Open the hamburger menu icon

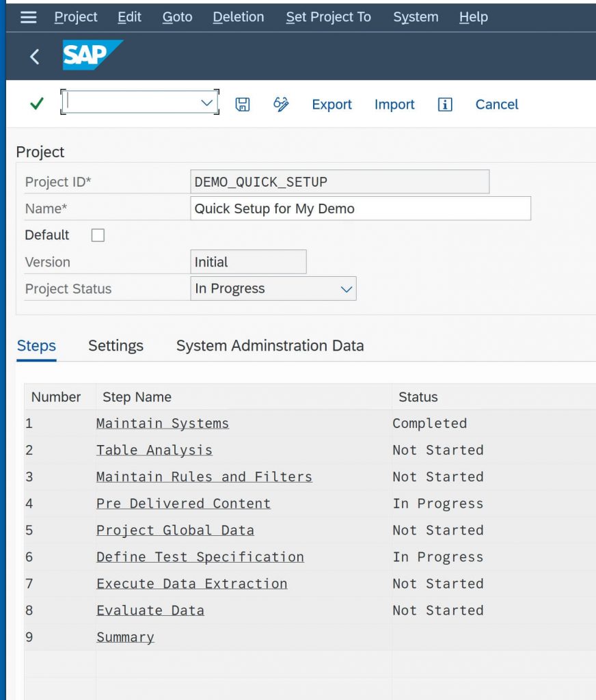click(29, 17)
